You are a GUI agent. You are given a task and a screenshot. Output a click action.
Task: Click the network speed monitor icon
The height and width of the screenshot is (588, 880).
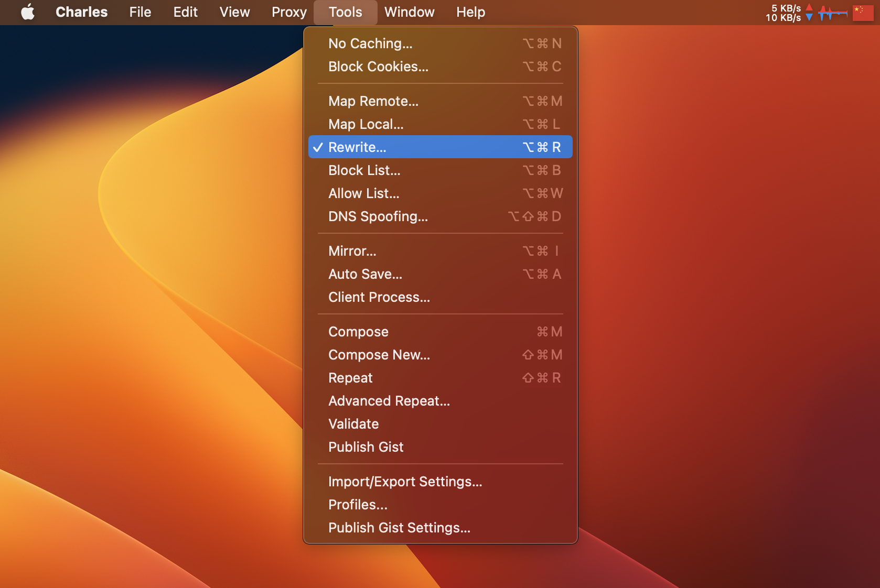(x=788, y=13)
